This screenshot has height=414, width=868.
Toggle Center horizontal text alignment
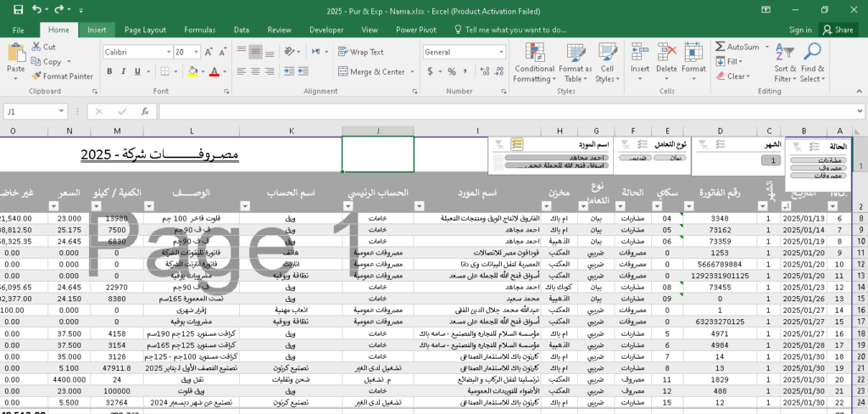[x=255, y=71]
